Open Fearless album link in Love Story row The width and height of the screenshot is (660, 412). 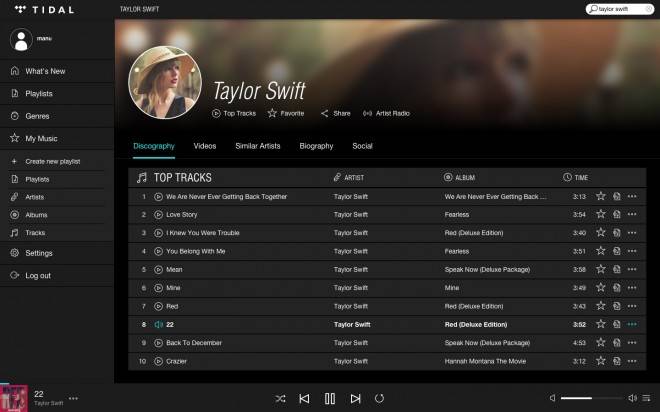point(457,215)
